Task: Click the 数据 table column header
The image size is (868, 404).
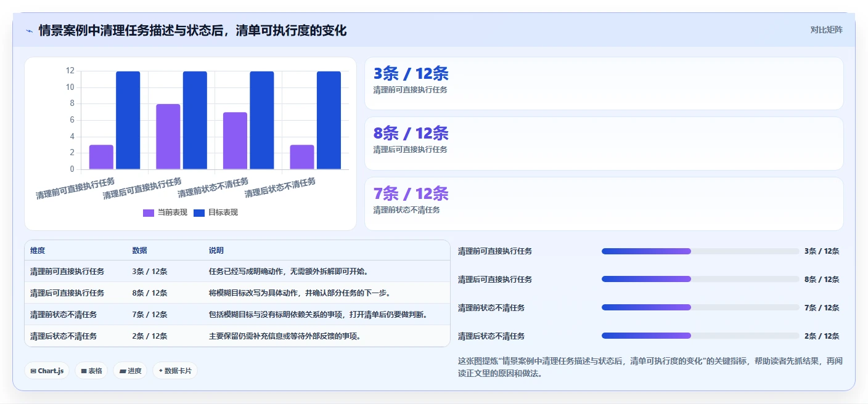Action: click(139, 251)
